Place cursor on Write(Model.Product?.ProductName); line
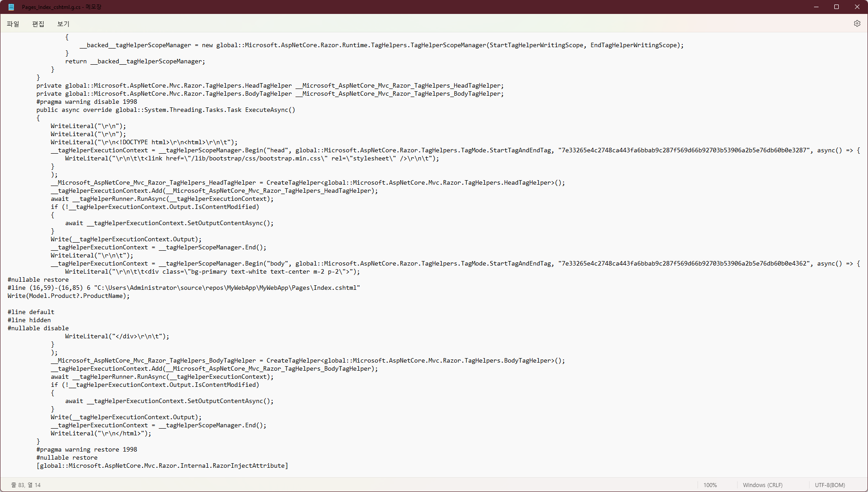The height and width of the screenshot is (492, 868). pyautogui.click(x=68, y=296)
